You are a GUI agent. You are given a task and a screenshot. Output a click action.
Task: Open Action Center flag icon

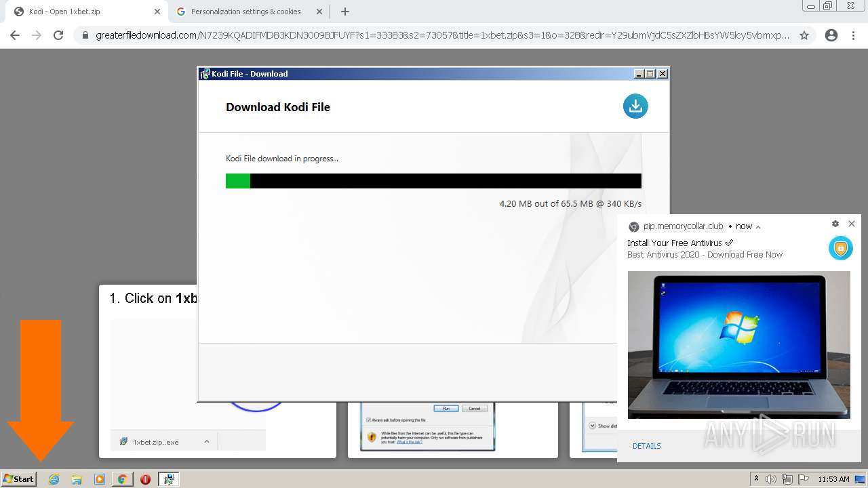click(803, 479)
